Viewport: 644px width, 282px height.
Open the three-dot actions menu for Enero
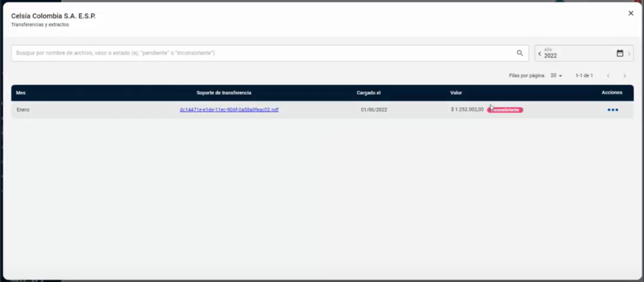[613, 110]
